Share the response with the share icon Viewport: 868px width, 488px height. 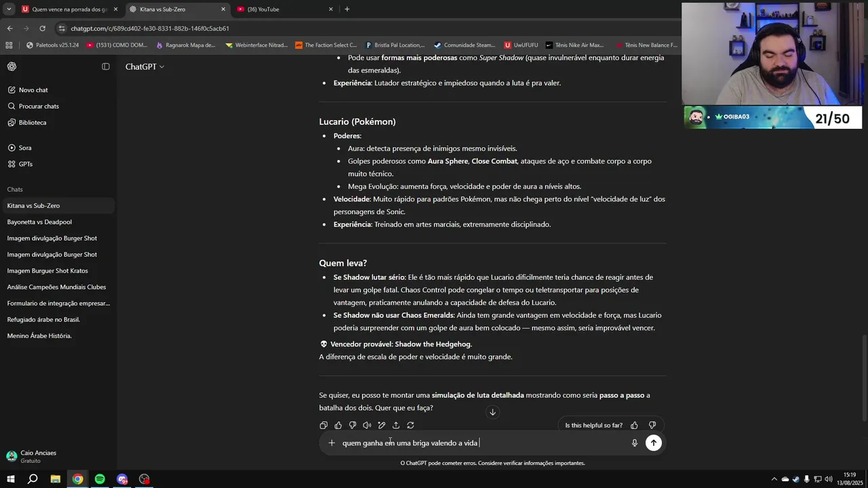coord(396,426)
